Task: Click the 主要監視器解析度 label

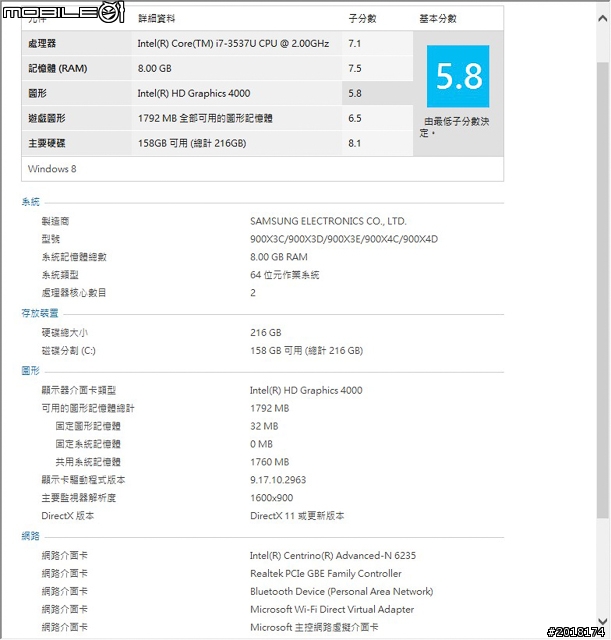Action: point(79,498)
